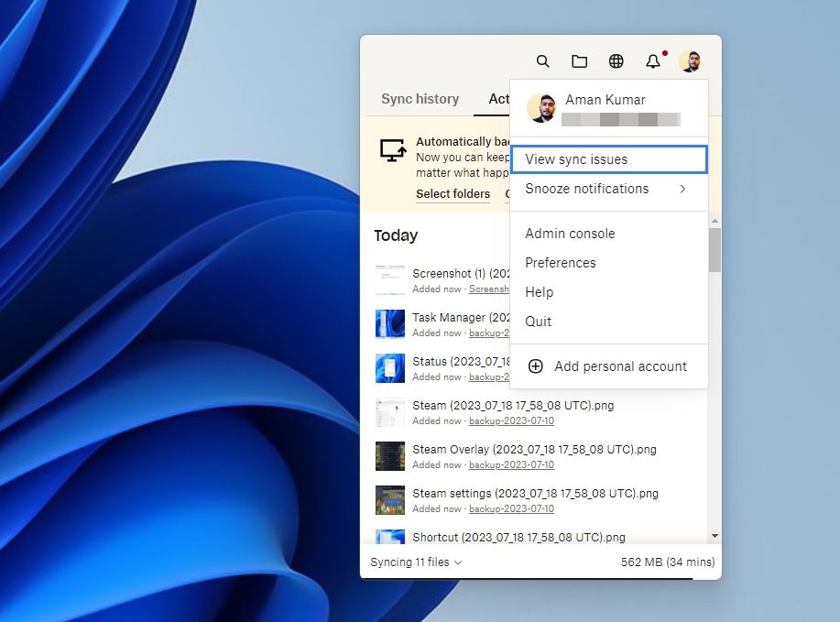Viewport: 840px width, 622px height.
Task: Expand the Syncing 11 files dropdown
Action: (414, 562)
